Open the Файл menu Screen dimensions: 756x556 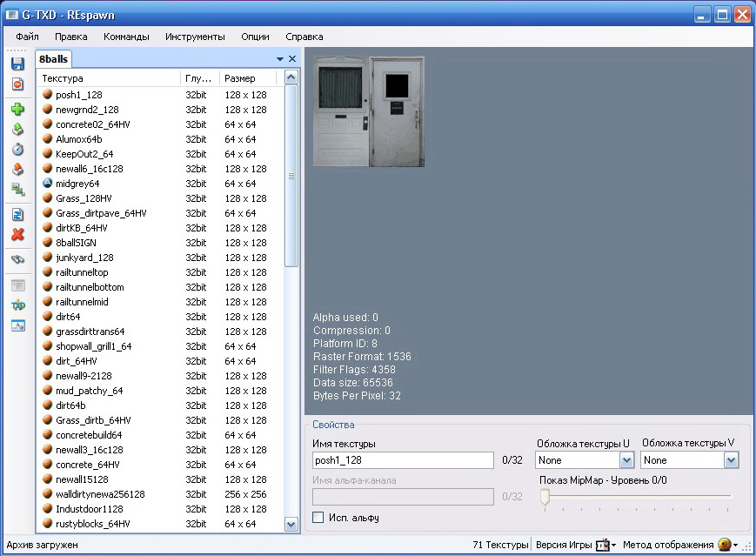tap(27, 37)
